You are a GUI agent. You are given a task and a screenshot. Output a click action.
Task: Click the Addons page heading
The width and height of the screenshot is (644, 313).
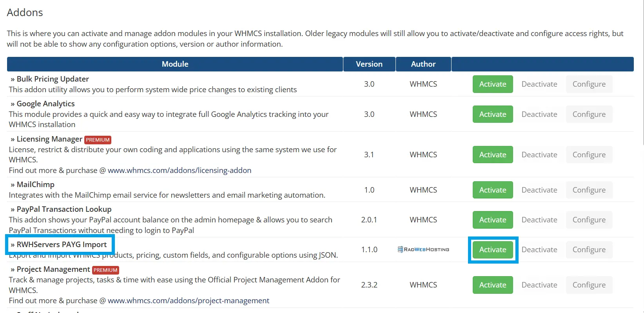25,13
